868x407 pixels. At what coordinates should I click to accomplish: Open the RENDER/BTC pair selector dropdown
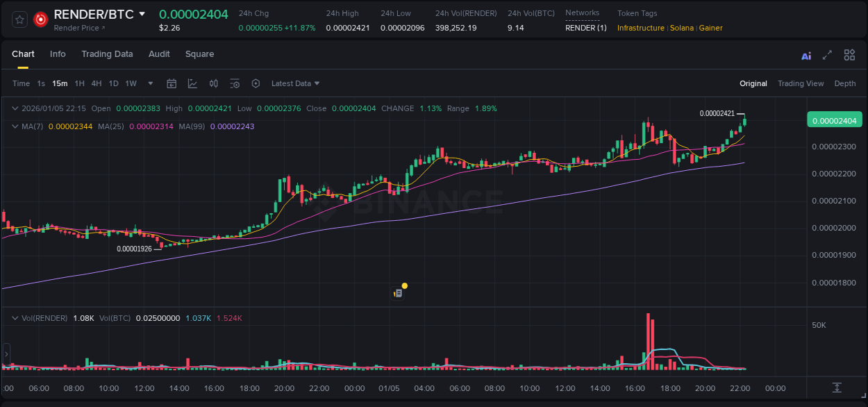[x=143, y=13]
